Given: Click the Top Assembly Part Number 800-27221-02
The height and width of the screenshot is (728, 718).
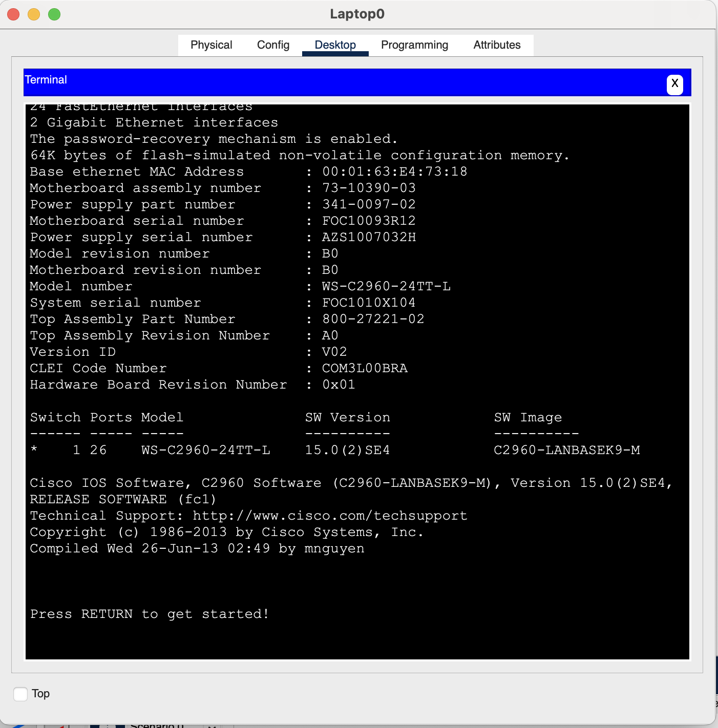Looking at the screenshot, I should 373,319.
